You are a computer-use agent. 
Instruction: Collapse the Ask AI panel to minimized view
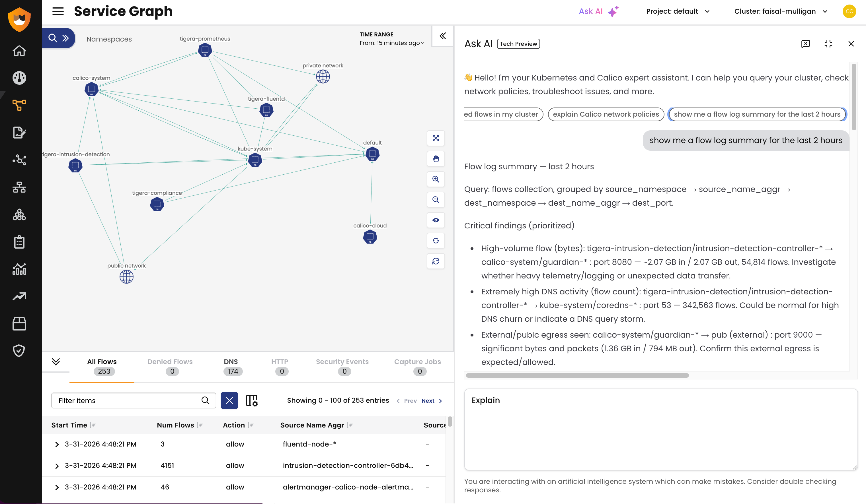click(x=828, y=44)
